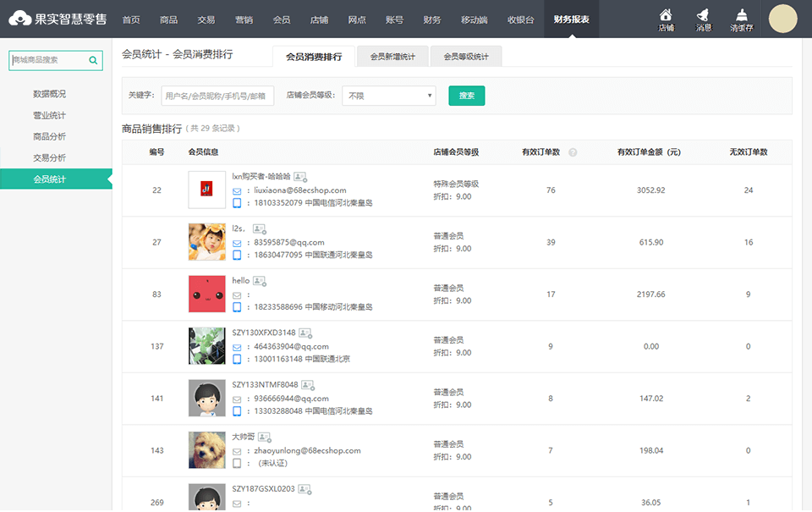
Task: Open 交易分析 in the sidebar
Action: [x=49, y=157]
